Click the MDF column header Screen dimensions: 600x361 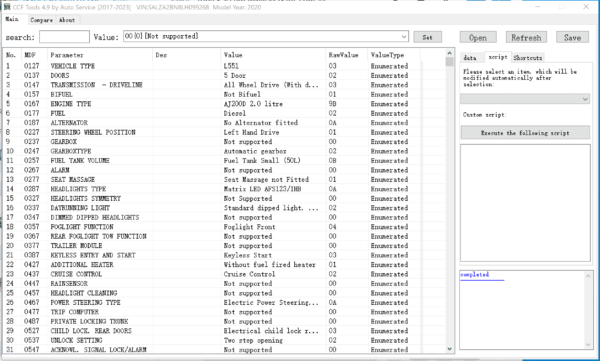click(34, 55)
